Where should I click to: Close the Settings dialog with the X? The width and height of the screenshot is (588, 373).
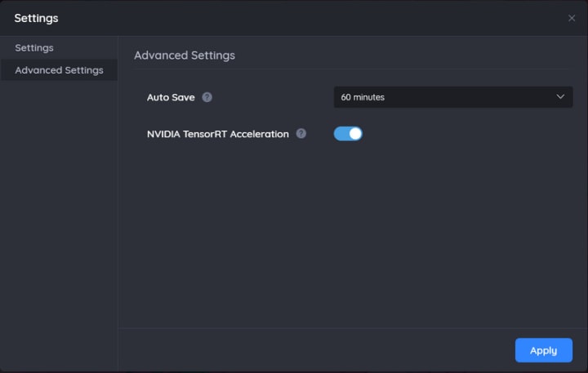(x=572, y=18)
